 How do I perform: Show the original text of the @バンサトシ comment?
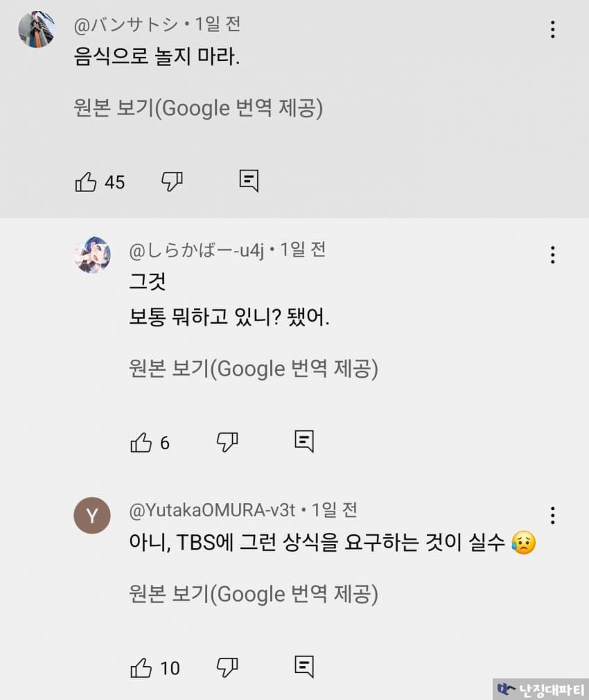tap(198, 109)
